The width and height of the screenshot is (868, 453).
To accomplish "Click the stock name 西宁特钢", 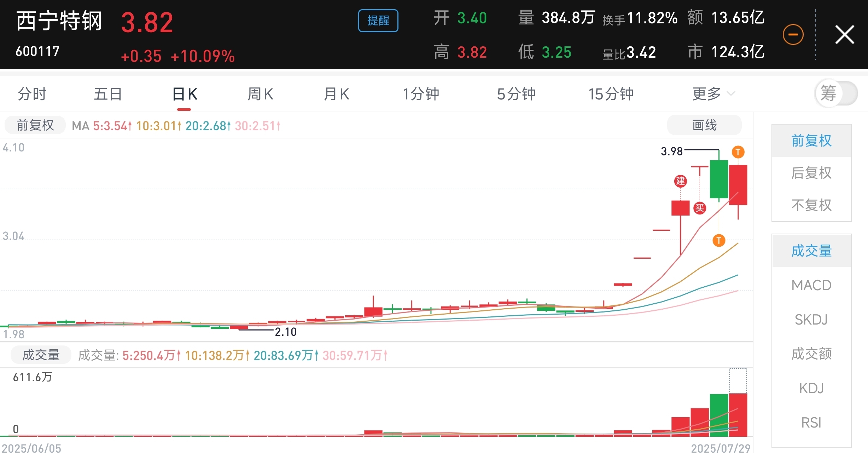I will point(59,21).
